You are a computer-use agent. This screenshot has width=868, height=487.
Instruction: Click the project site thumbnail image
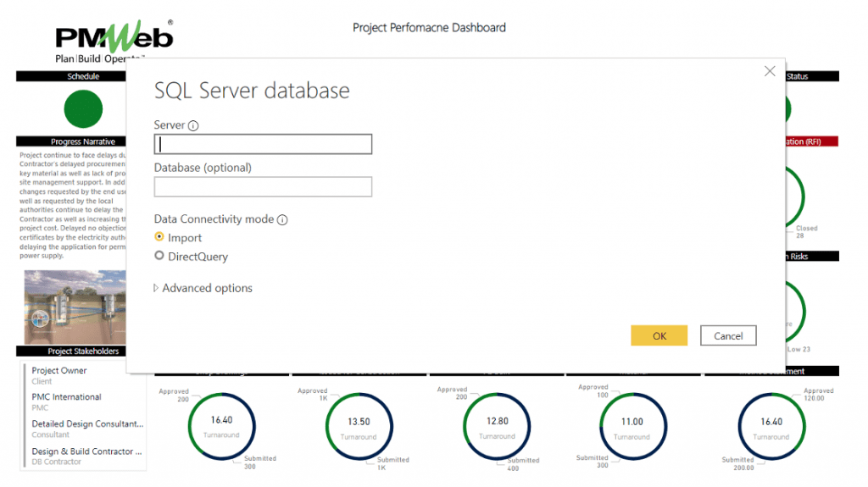pyautogui.click(x=75, y=307)
